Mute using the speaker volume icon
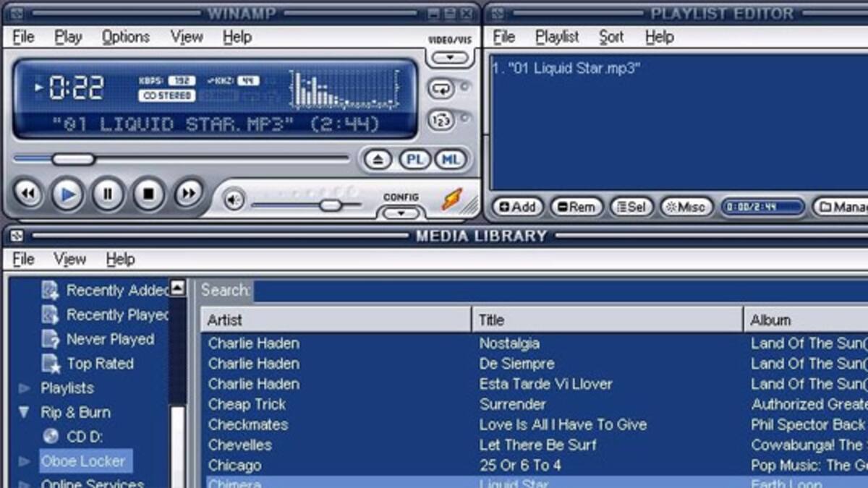This screenshot has width=868, height=488. 233,200
